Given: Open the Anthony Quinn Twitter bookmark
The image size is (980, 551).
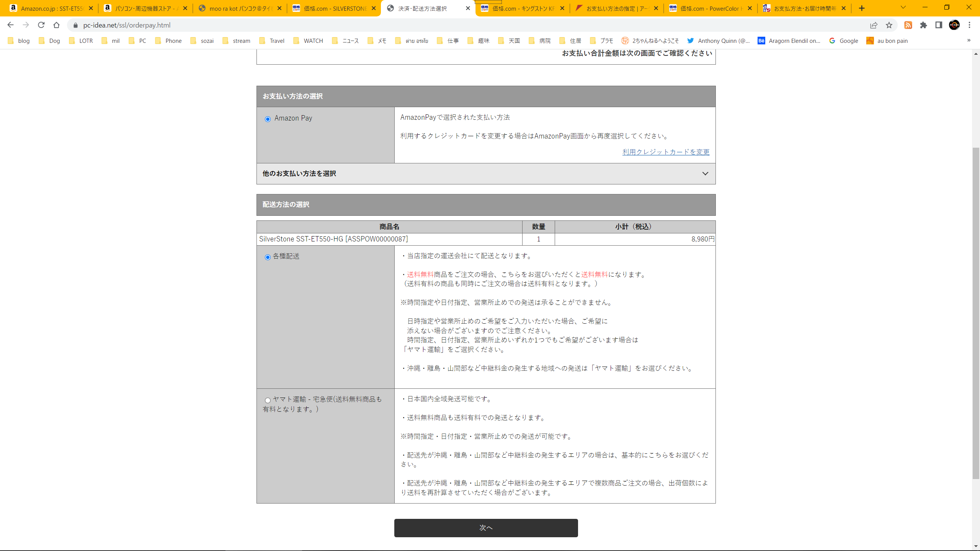Looking at the screenshot, I should (719, 41).
